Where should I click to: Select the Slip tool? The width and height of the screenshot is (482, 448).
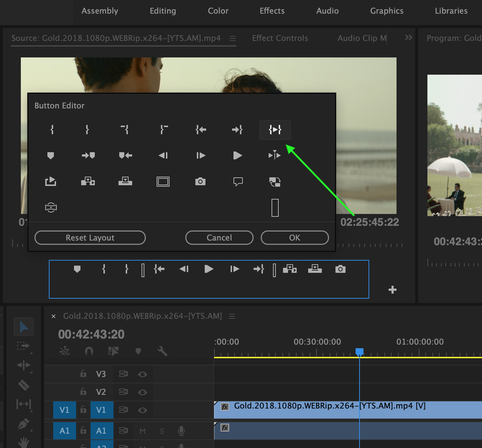(24, 405)
